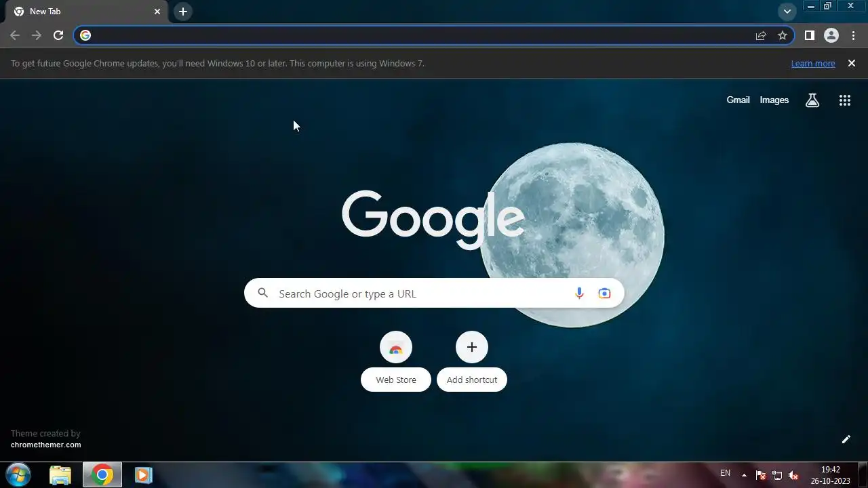Screen dimensions: 868x488
Task: Open the Windows Start menu
Action: pyautogui.click(x=18, y=475)
